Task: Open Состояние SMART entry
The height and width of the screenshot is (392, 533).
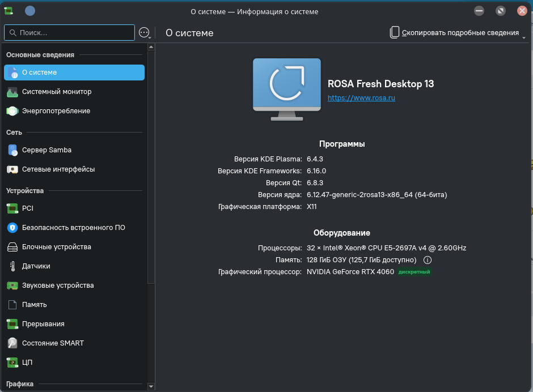Action: click(x=74, y=343)
